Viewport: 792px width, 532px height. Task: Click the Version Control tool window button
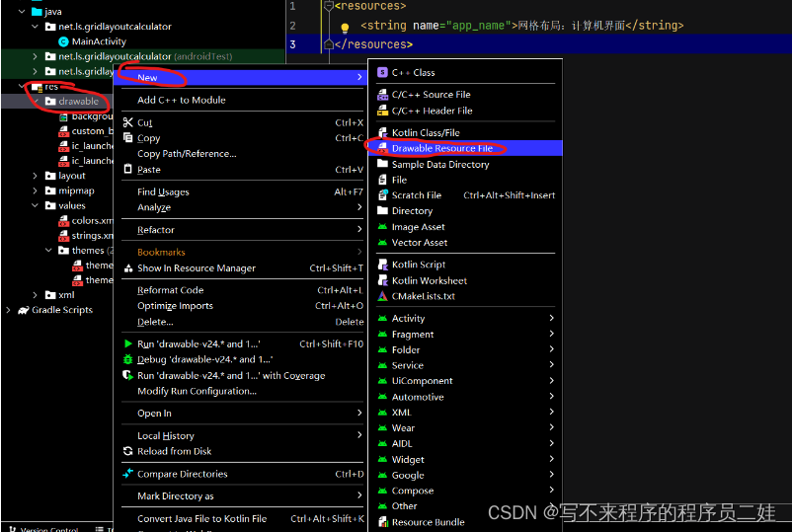click(x=43, y=528)
